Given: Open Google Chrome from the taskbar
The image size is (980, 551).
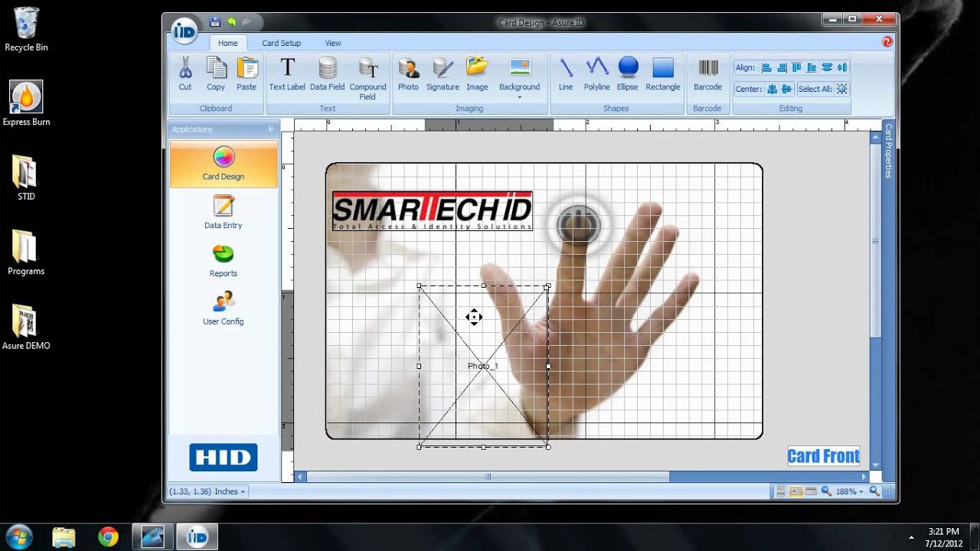Looking at the screenshot, I should (x=108, y=536).
